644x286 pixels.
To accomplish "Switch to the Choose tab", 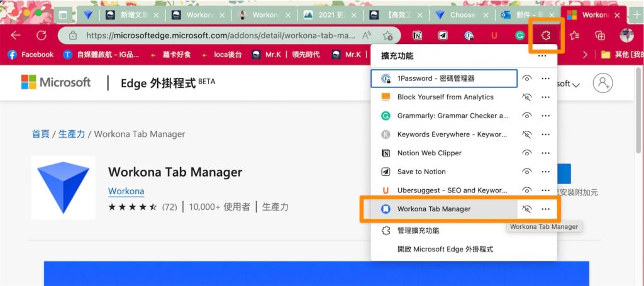I will pos(462,15).
